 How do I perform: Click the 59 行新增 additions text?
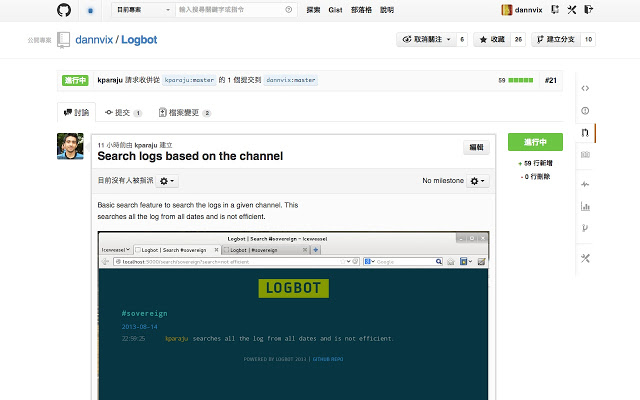click(x=538, y=163)
